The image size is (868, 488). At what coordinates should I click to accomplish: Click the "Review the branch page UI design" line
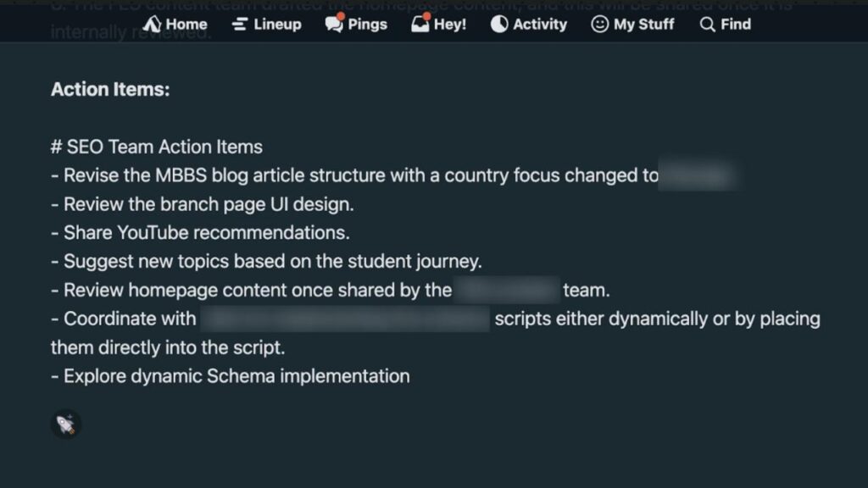(x=209, y=204)
